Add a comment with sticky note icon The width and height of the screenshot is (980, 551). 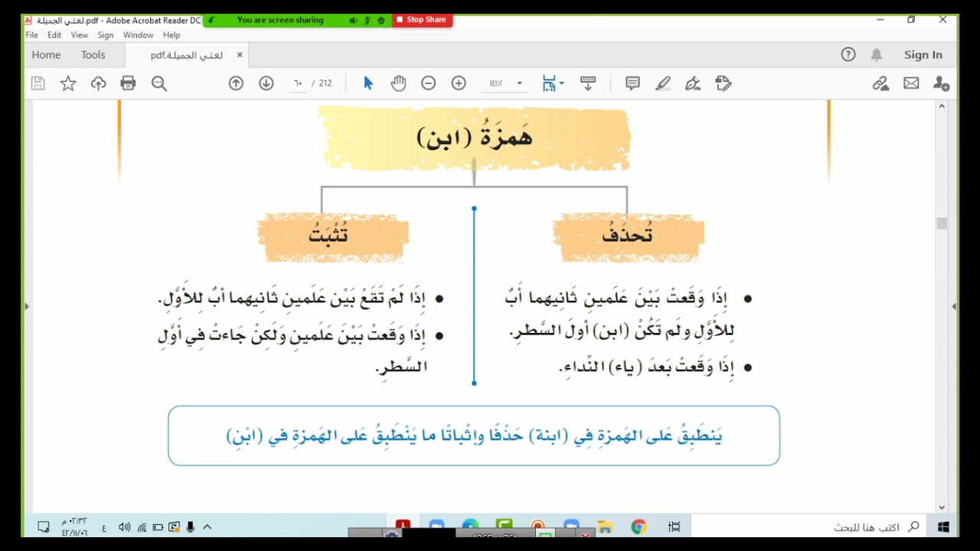coord(632,83)
